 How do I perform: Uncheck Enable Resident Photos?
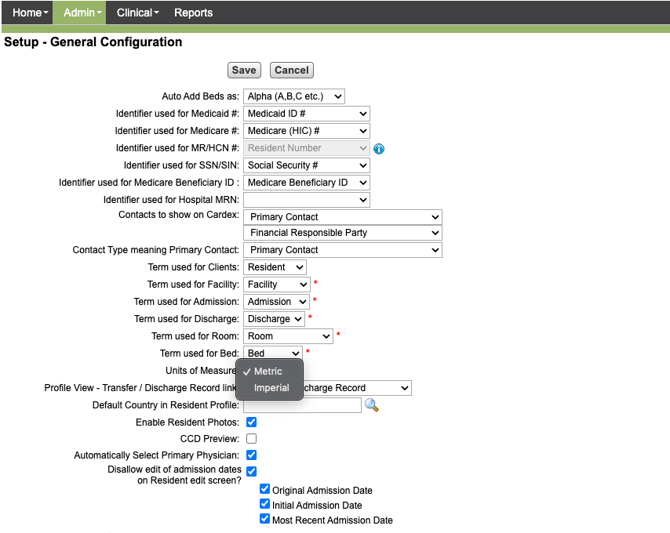(x=251, y=423)
